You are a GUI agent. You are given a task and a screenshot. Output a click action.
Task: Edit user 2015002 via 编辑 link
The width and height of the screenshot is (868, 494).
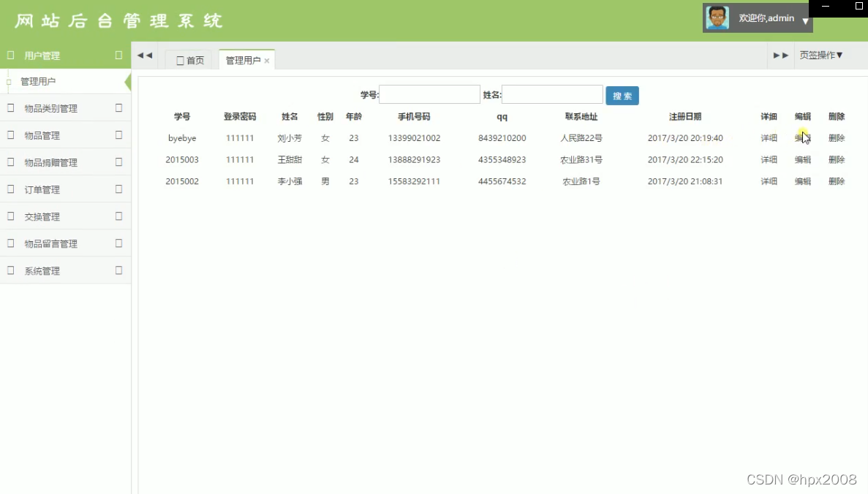pyautogui.click(x=803, y=181)
